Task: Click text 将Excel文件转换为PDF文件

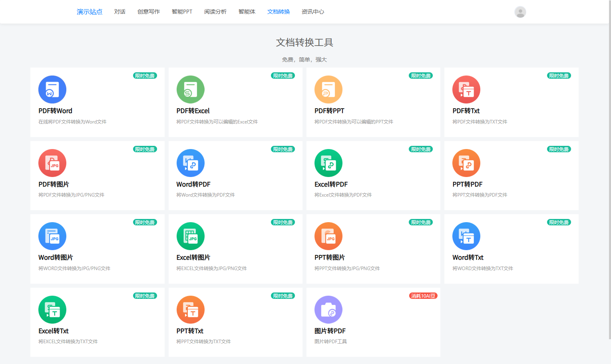Action: pyautogui.click(x=343, y=195)
